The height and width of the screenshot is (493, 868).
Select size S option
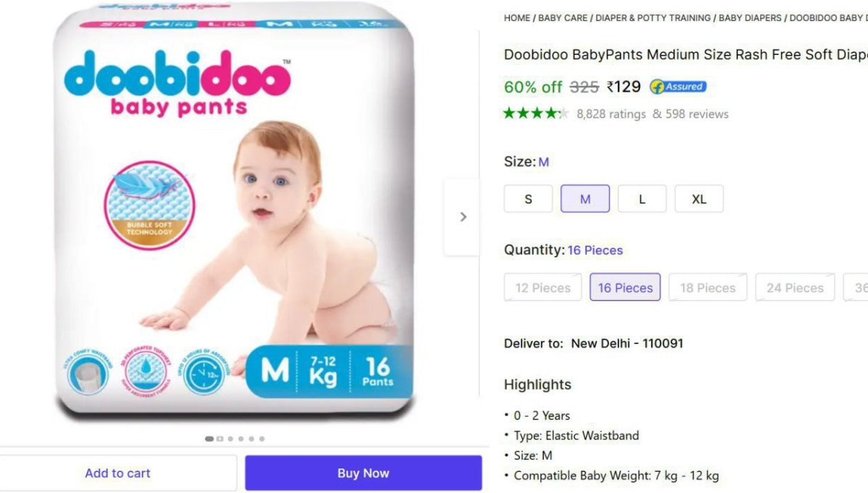pyautogui.click(x=528, y=199)
